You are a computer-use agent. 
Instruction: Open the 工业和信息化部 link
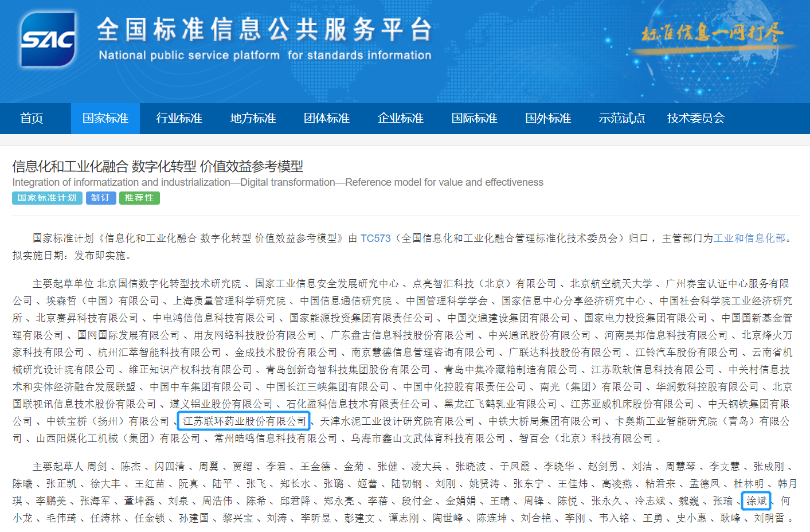tap(749, 238)
